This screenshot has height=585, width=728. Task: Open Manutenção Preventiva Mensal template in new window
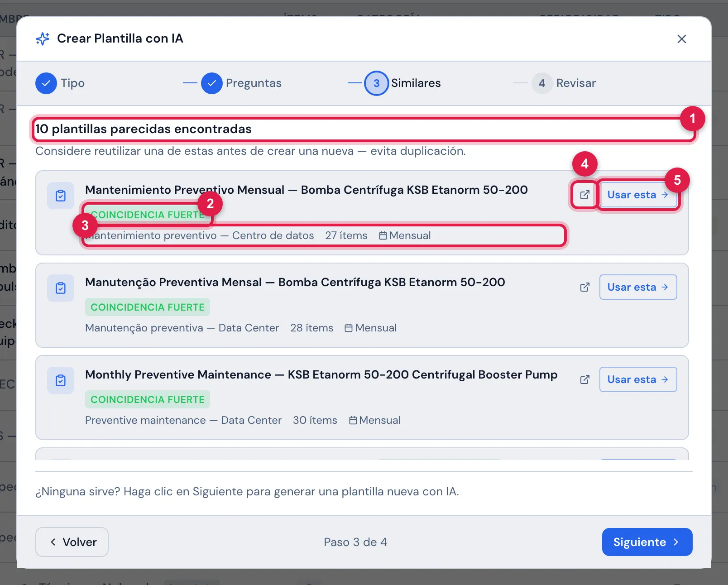(x=584, y=287)
